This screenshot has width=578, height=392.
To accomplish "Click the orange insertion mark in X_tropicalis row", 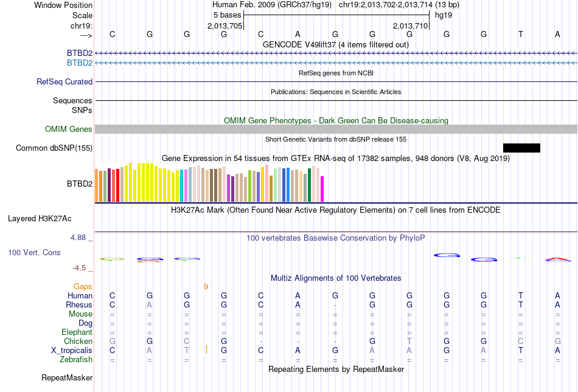I will click(206, 349).
